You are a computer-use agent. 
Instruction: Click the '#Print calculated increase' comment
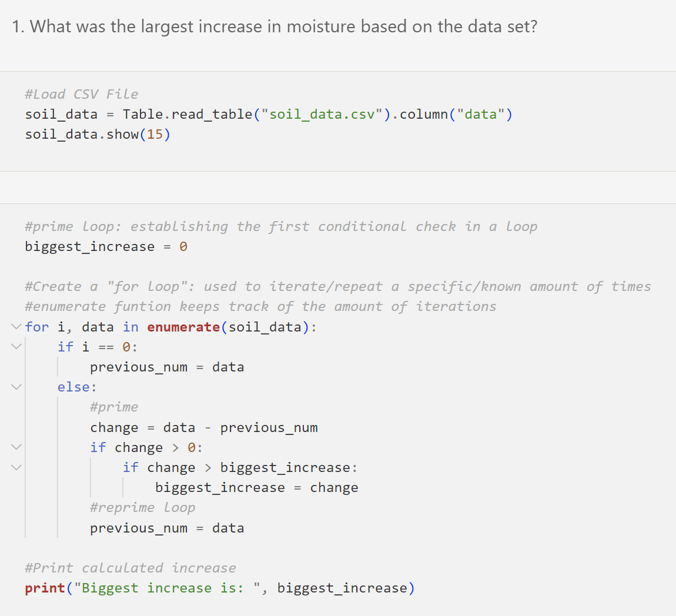point(130,568)
